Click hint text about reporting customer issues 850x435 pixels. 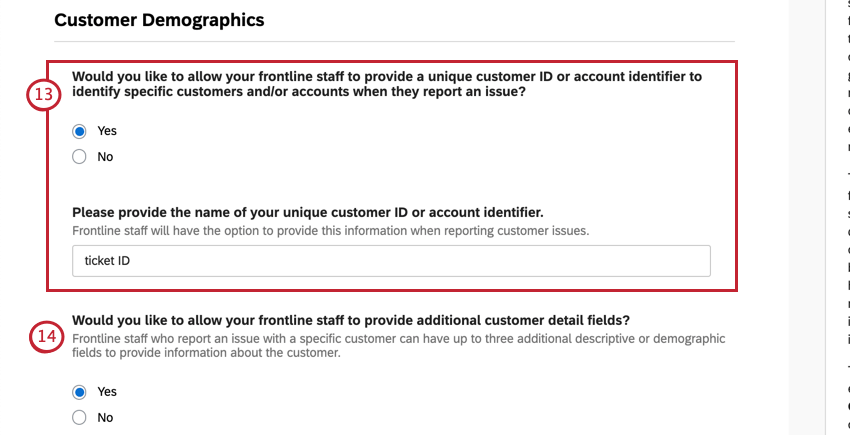(x=331, y=231)
